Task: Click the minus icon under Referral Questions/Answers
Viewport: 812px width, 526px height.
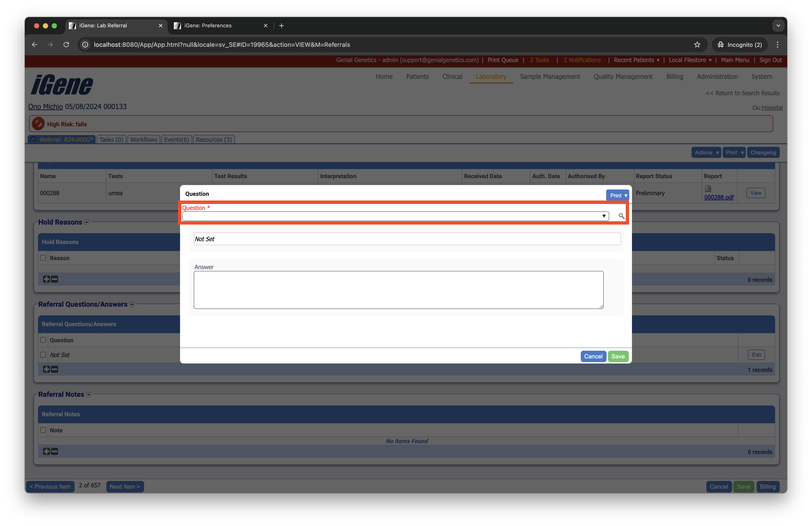Action: (55, 369)
